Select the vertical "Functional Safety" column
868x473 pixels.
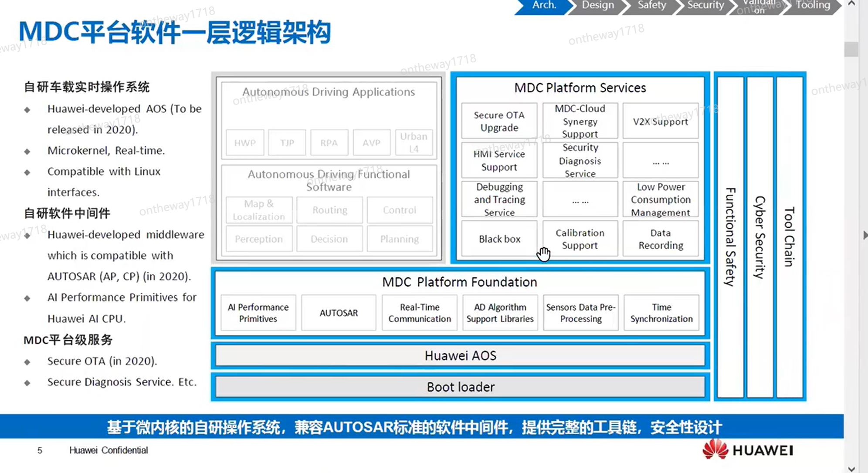730,237
